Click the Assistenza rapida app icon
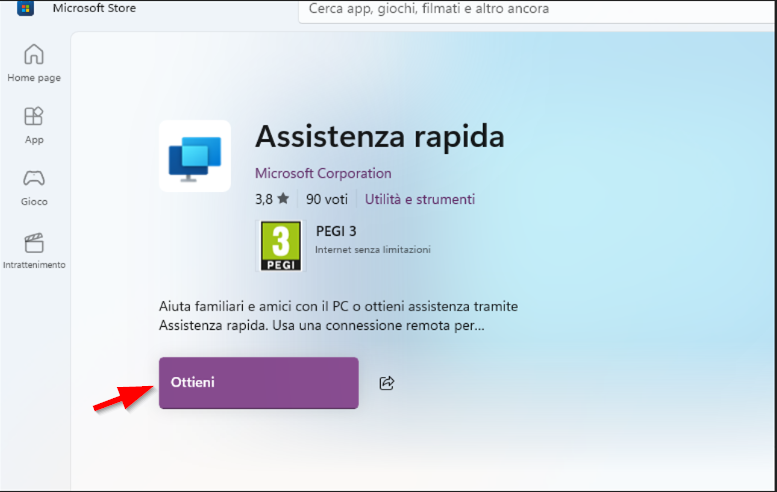 coord(195,156)
